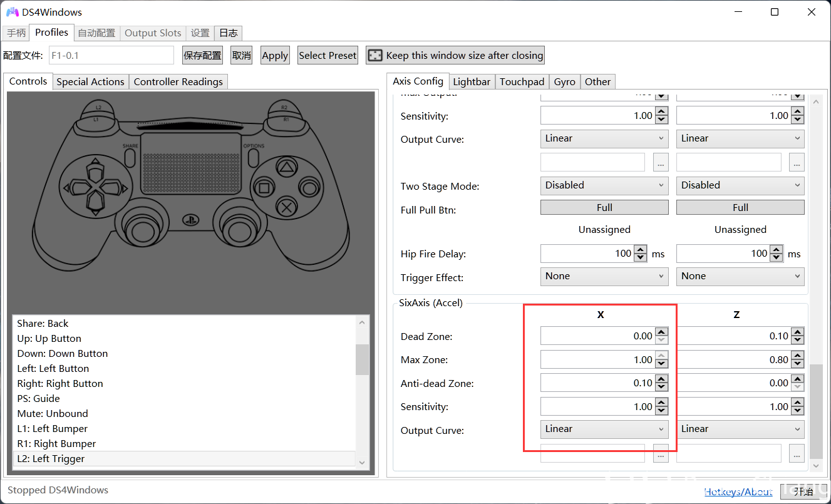
Task: Increase left trigger Sensitivity value
Action: point(662,111)
